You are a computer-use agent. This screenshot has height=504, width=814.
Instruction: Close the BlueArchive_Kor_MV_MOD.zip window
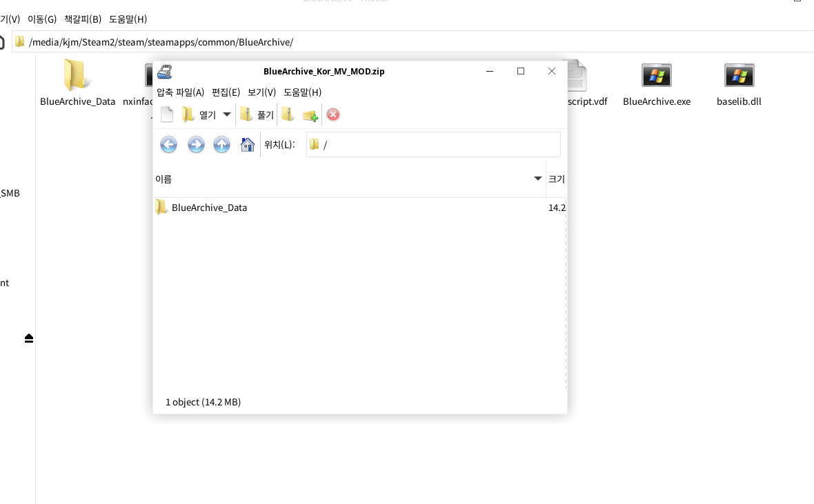point(552,71)
